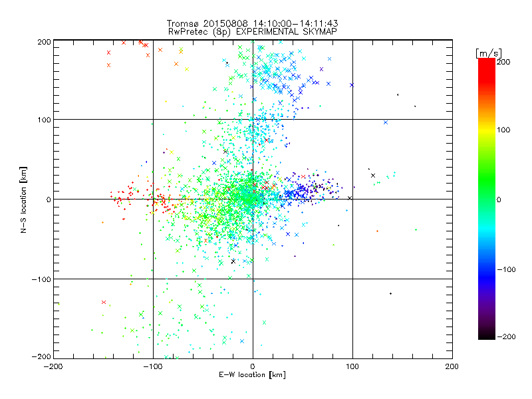Click the x-axis tick label '100'
The image size is (532, 399).
pos(352,366)
